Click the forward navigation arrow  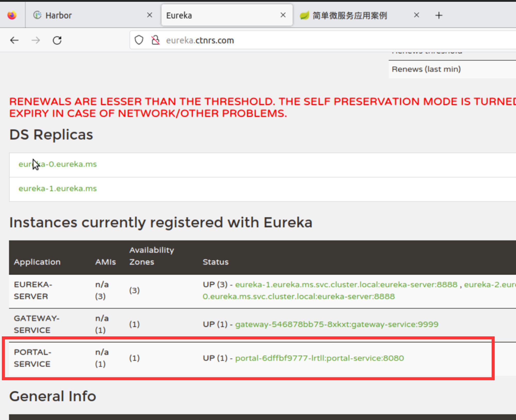[36, 40]
